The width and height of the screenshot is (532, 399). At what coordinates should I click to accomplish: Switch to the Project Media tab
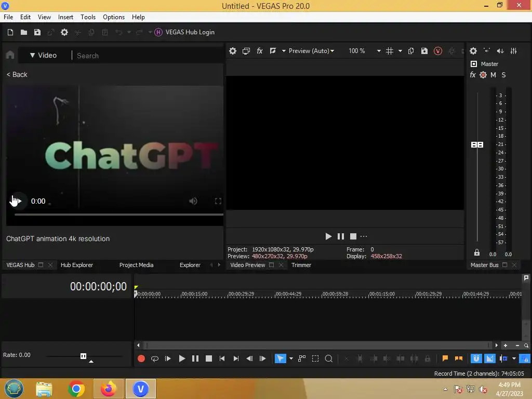[137, 265]
